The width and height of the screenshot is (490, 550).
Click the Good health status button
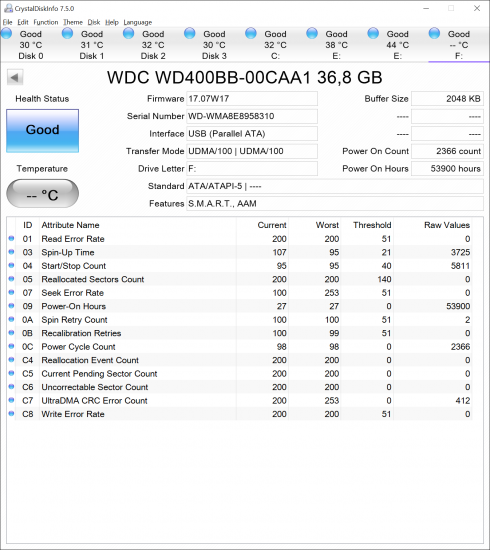pyautogui.click(x=42, y=130)
